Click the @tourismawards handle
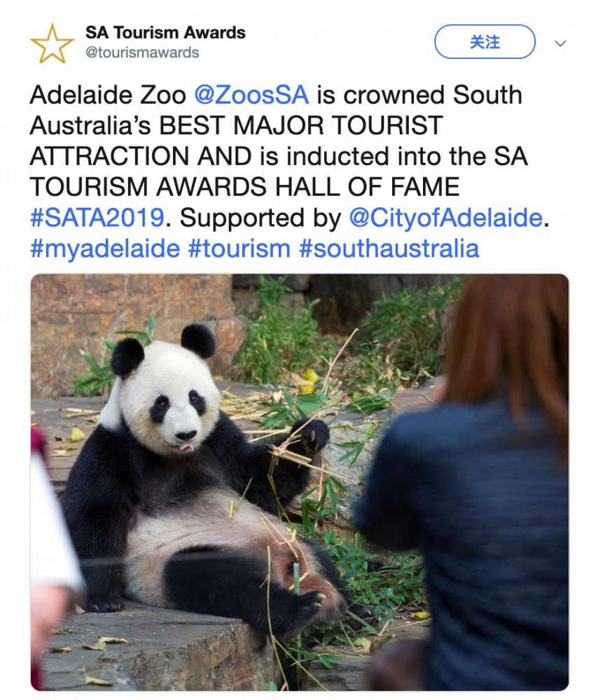This screenshot has height=700, width=596. click(141, 52)
